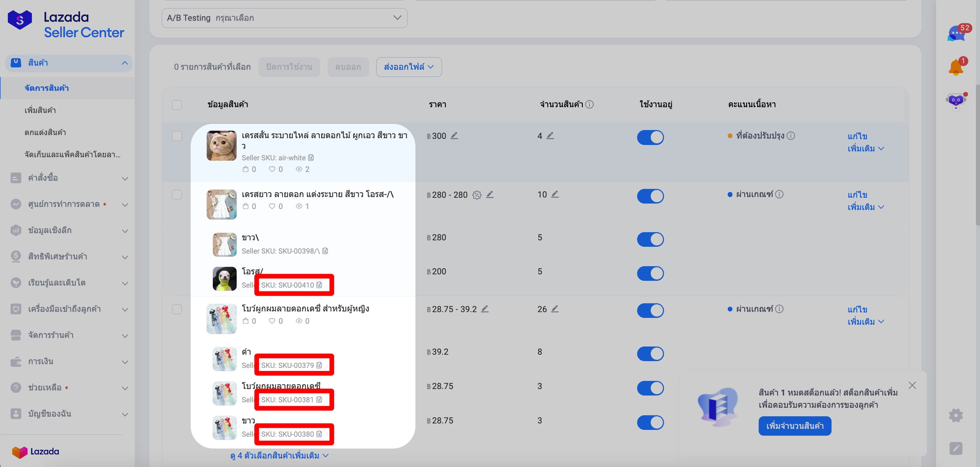980x467 pixels.
Task: Click pencil icon next to ฿300 price
Action: tap(454, 135)
